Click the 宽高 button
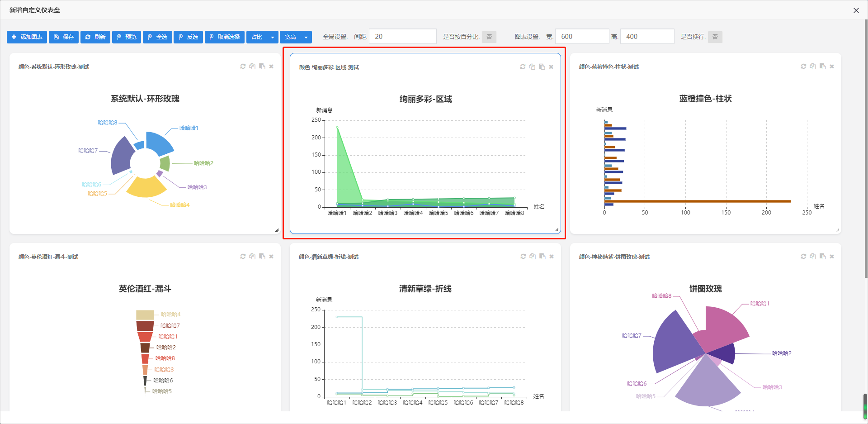Screen dimensions: 868x424 [290, 37]
